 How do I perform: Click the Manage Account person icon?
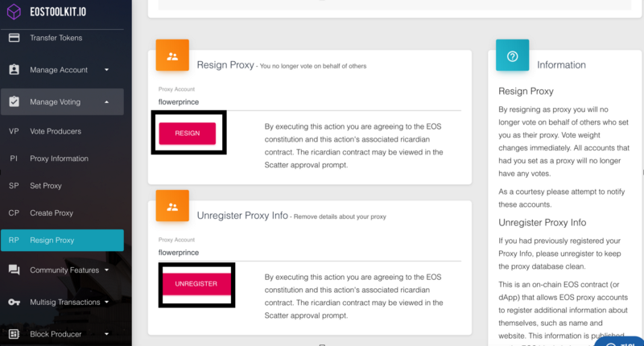pos(14,70)
